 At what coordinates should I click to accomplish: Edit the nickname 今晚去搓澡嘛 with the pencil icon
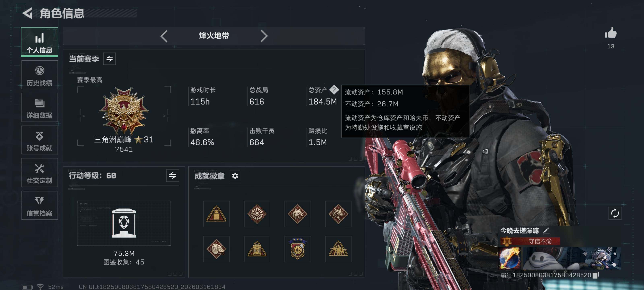tap(546, 230)
